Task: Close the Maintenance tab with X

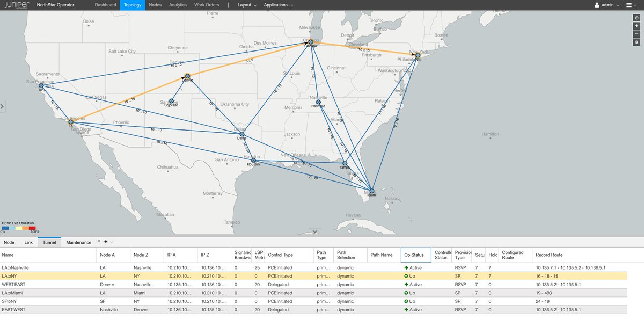Action: tap(99, 242)
